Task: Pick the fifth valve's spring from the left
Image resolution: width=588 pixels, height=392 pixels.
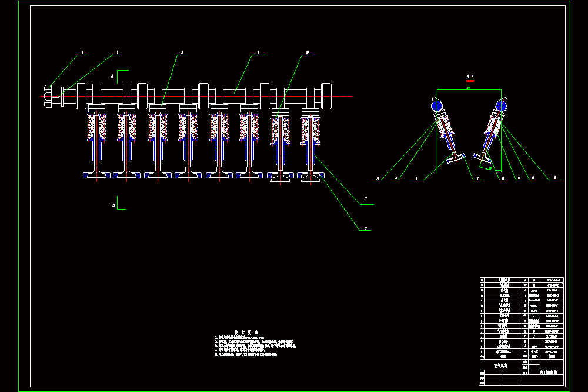Action: [219, 127]
